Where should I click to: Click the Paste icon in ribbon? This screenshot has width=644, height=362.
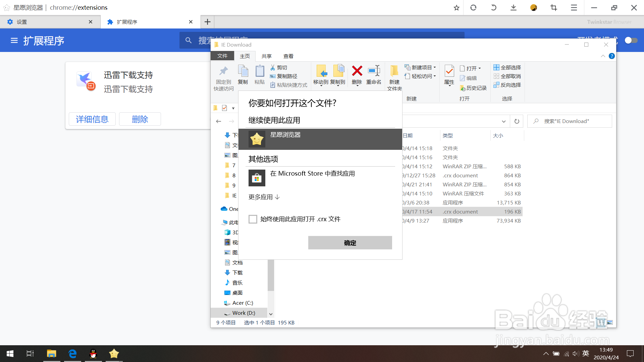tap(260, 71)
